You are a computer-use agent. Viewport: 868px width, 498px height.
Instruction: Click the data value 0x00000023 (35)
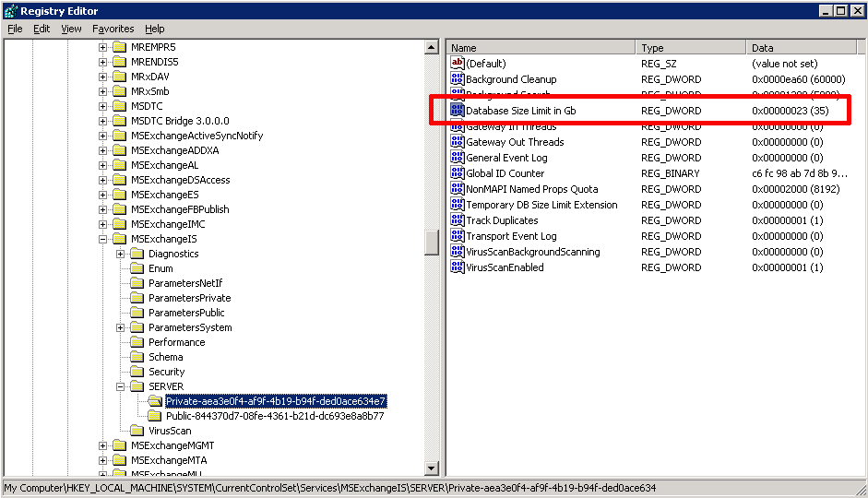point(790,111)
